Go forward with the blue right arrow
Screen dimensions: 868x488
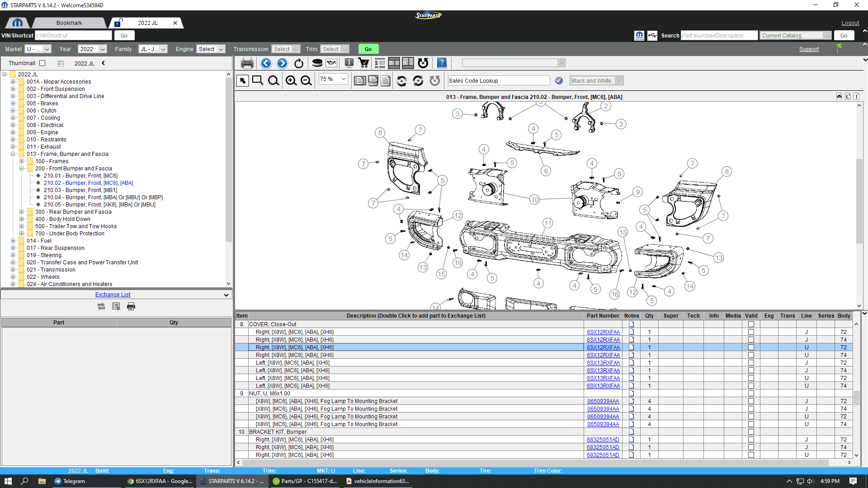[282, 63]
